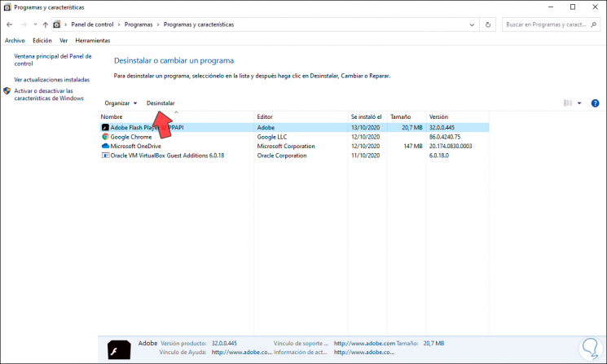
Task: Click the 20,7 MB size cell in list
Action: (412, 128)
